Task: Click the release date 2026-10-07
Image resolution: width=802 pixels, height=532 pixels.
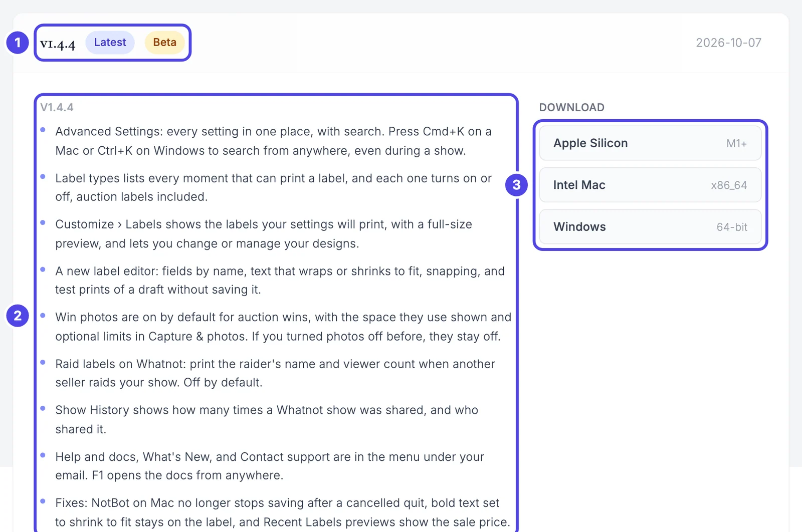Action: (x=728, y=43)
